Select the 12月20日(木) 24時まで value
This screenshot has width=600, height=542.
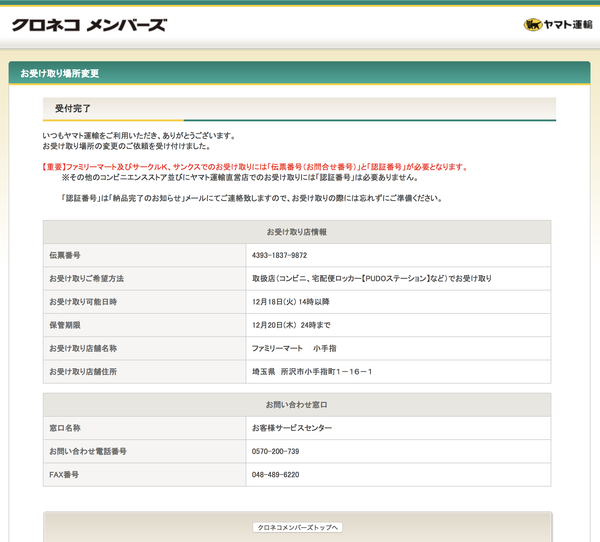click(x=291, y=325)
